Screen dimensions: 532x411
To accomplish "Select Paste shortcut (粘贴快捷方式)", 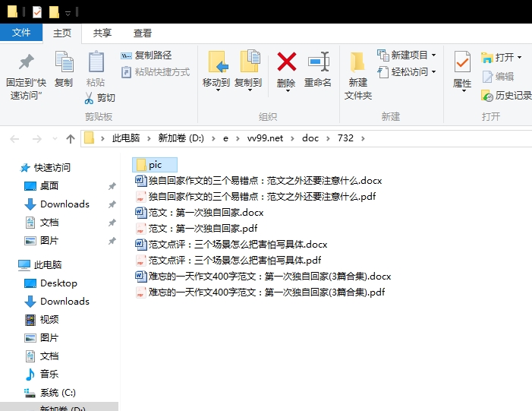I will click(156, 72).
